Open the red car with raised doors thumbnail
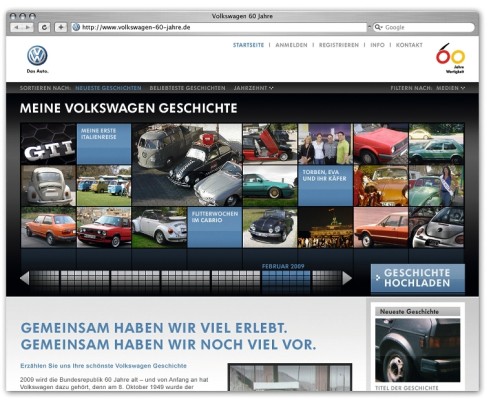 click(270, 144)
